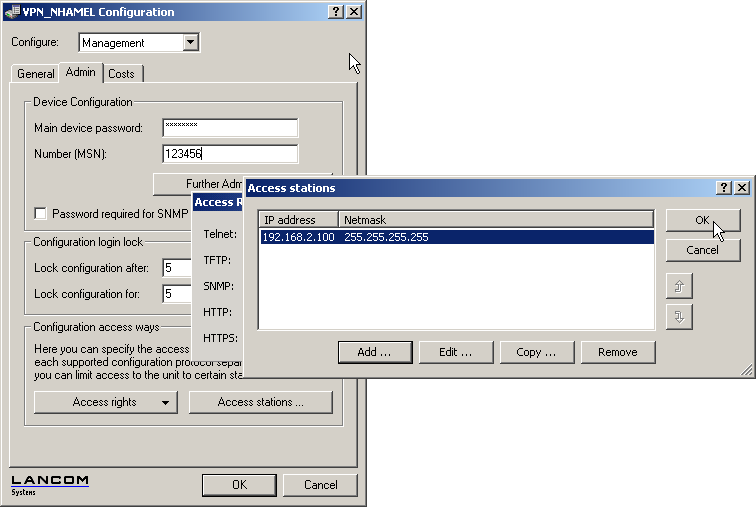
Task: Switch to the General tab
Action: 35,74
